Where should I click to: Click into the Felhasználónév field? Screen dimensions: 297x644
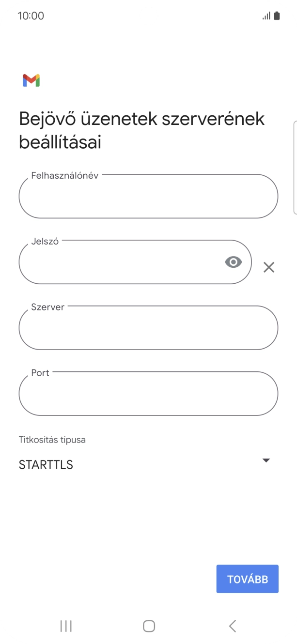click(x=148, y=196)
